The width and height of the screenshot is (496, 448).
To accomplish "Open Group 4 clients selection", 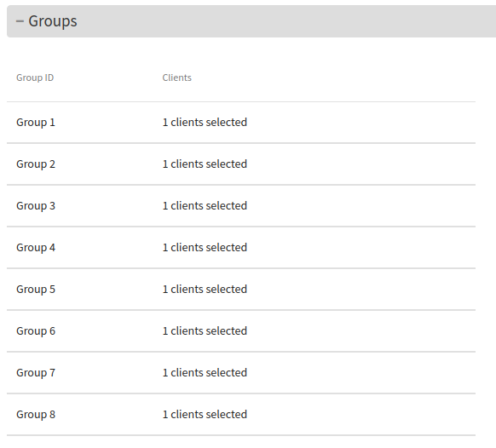I will (205, 248).
